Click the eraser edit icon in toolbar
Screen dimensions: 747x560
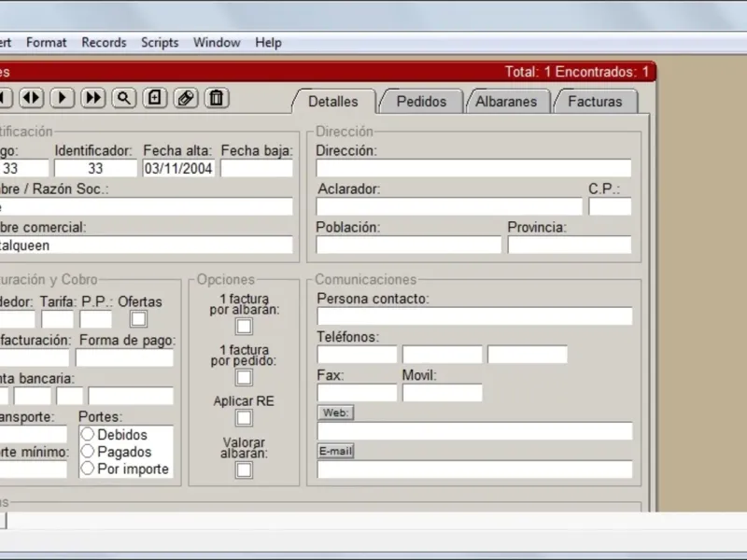pos(186,98)
